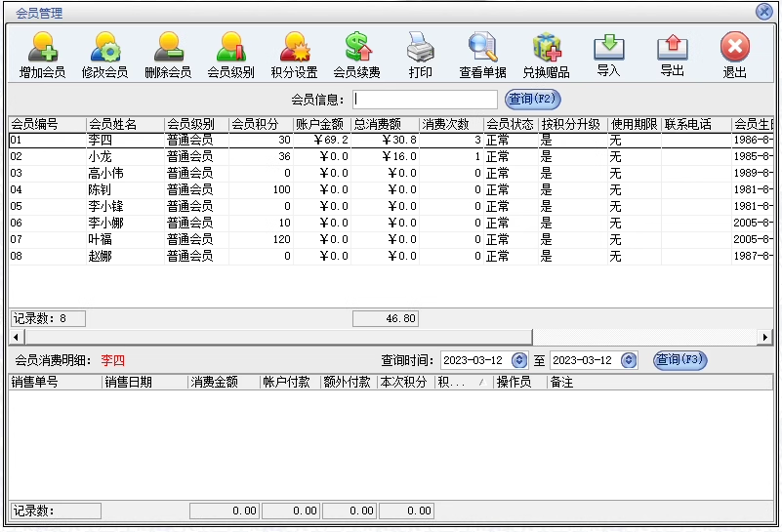The image size is (782, 532).
Task: Click the 销售单号 column header
Action: point(55,382)
